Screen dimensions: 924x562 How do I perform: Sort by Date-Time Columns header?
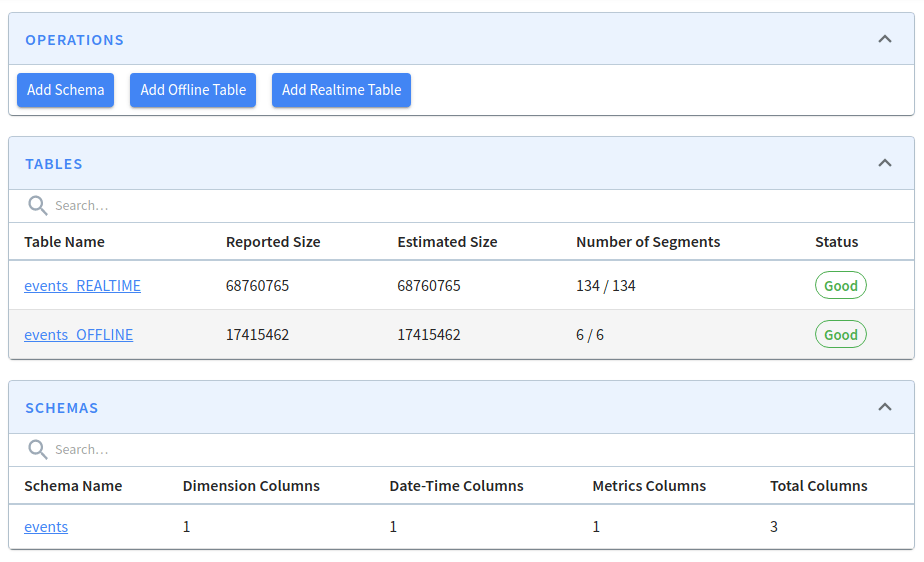pyautogui.click(x=456, y=486)
